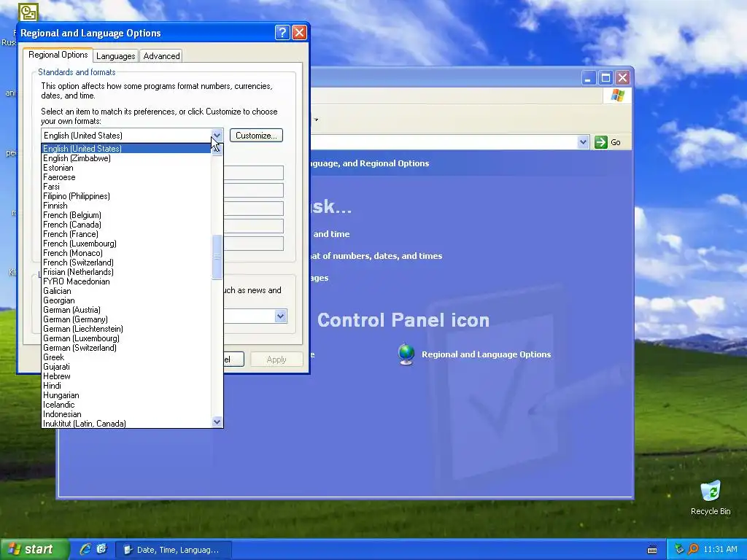Click the globe Regional and Language Options icon
The width and height of the screenshot is (747, 560).
406,354
